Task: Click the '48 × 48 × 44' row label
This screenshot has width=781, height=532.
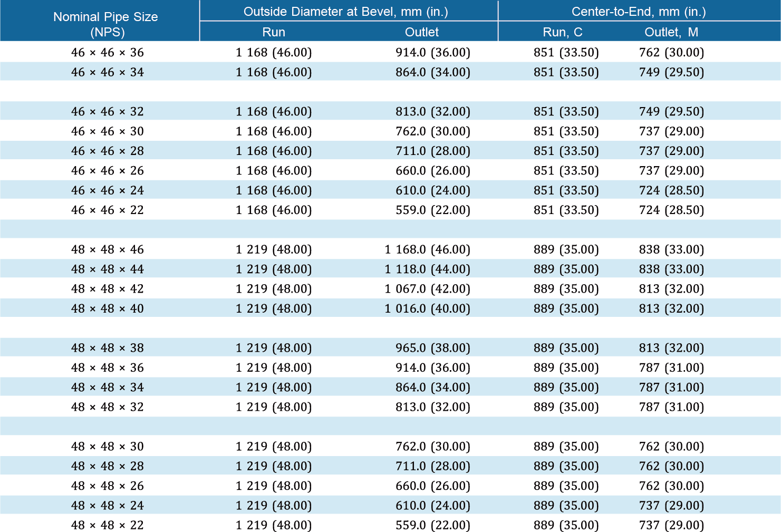Action: [x=108, y=269]
